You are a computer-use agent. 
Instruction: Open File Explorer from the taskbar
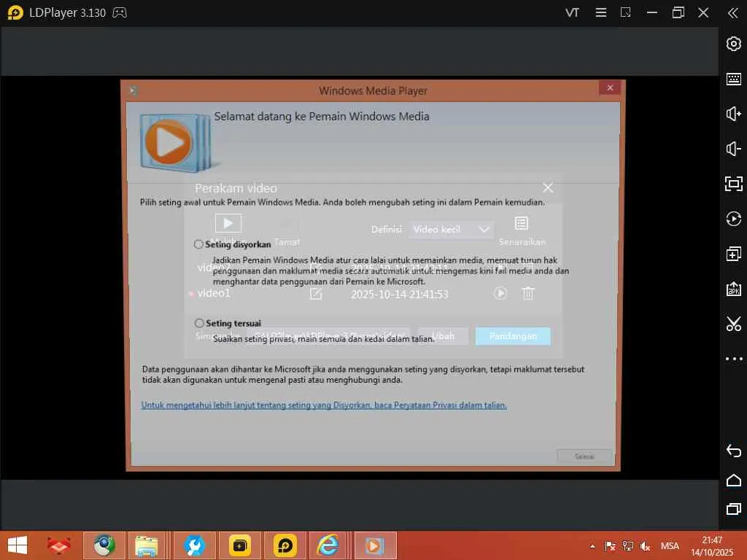tap(147, 545)
